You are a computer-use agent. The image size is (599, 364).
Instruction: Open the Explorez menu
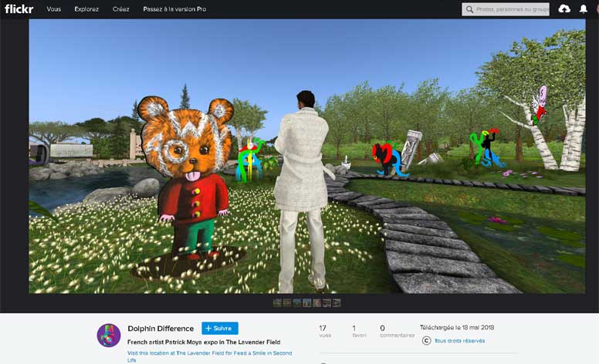coord(86,9)
